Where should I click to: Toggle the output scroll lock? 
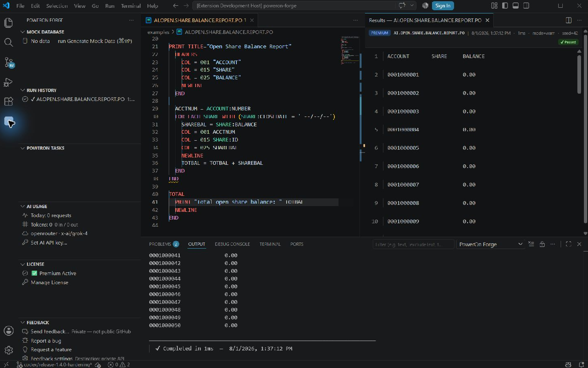coord(542,244)
